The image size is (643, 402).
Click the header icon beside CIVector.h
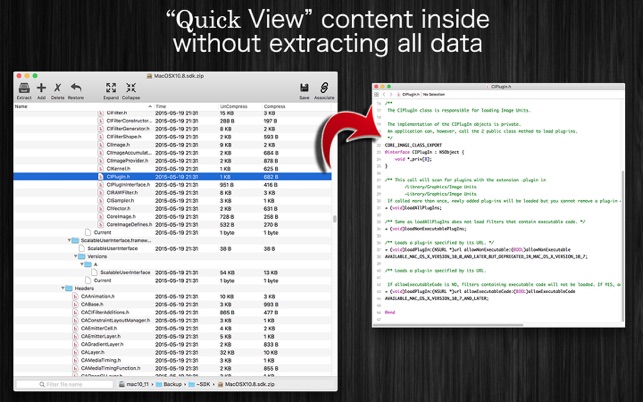pos(101,208)
